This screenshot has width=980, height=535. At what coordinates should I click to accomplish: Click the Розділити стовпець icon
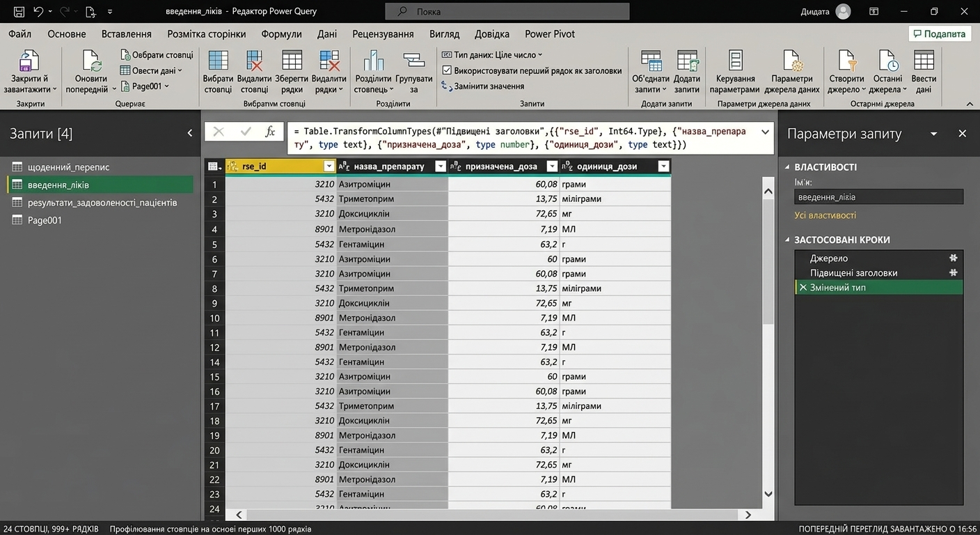(373, 61)
